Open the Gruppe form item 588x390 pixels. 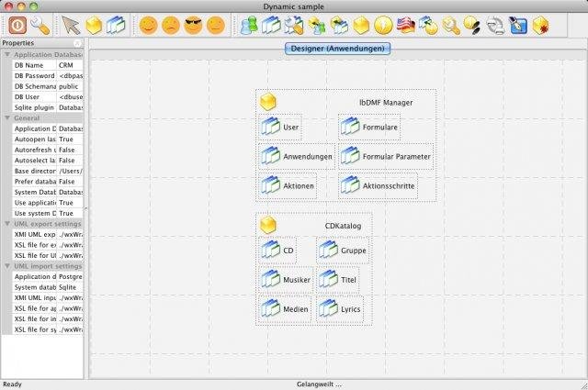click(343, 250)
